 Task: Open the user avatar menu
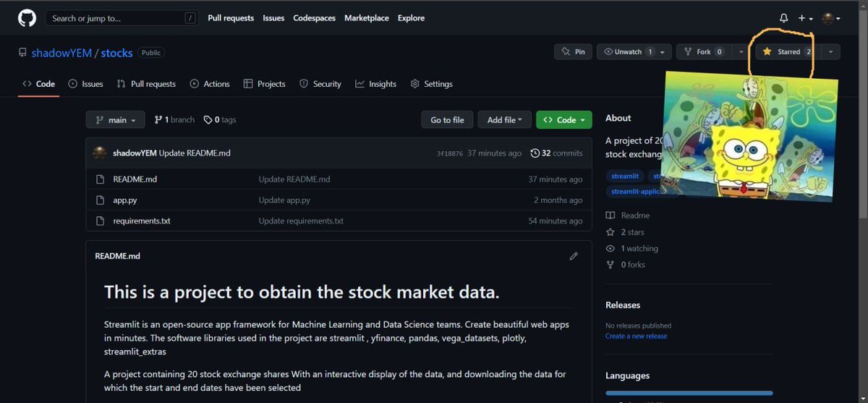(x=831, y=18)
